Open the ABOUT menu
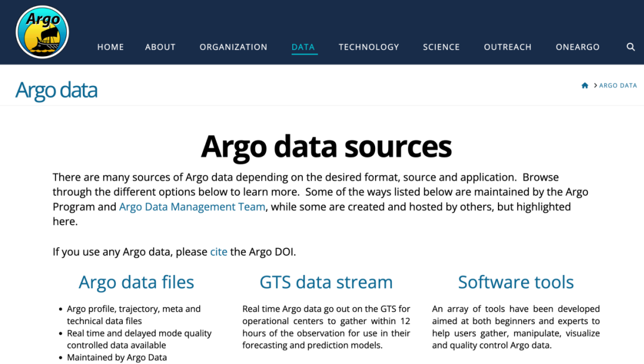Screen dimensions: 644x364 click(160, 47)
